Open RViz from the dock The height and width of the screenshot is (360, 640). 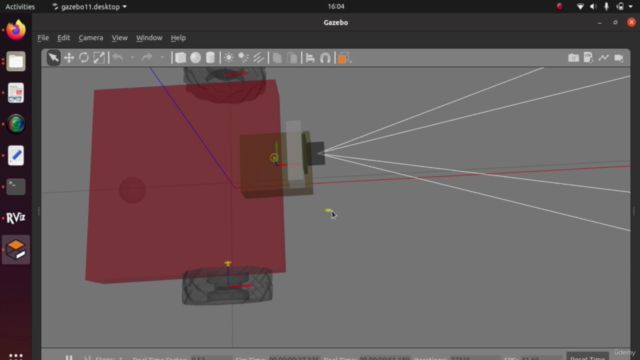(16, 218)
